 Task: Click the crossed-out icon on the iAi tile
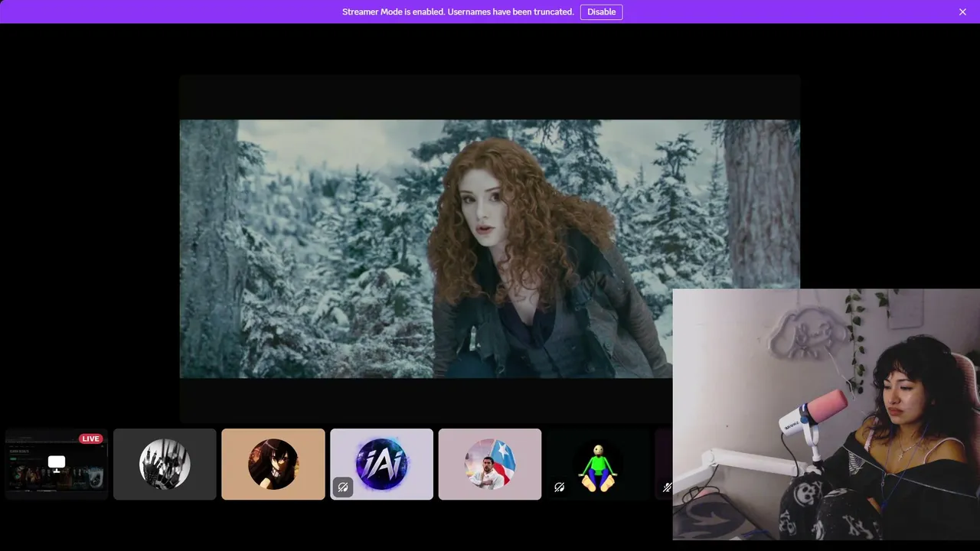tap(343, 487)
